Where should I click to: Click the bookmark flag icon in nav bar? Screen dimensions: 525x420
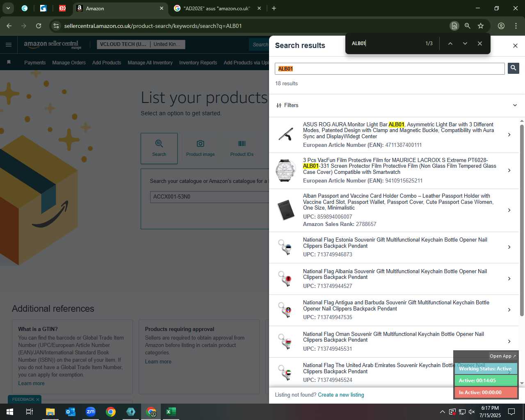pyautogui.click(x=9, y=62)
